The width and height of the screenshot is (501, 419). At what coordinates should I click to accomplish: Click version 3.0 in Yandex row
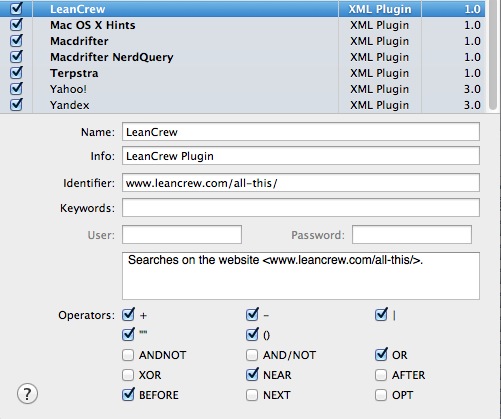(x=472, y=105)
